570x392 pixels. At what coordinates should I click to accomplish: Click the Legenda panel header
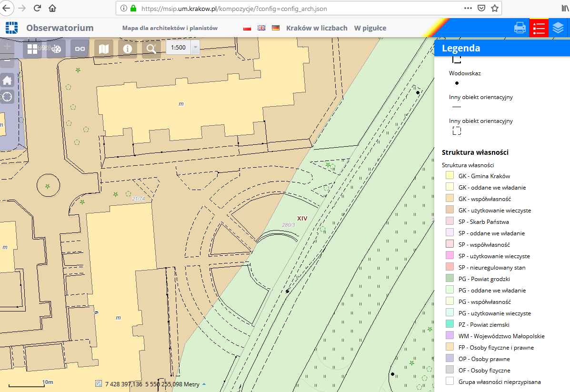[502, 48]
